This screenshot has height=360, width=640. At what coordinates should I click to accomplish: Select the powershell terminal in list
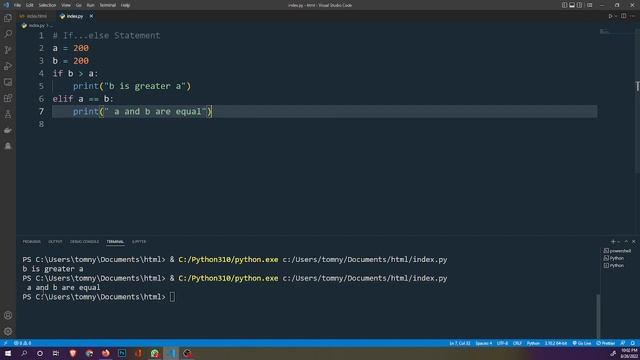click(x=617, y=251)
